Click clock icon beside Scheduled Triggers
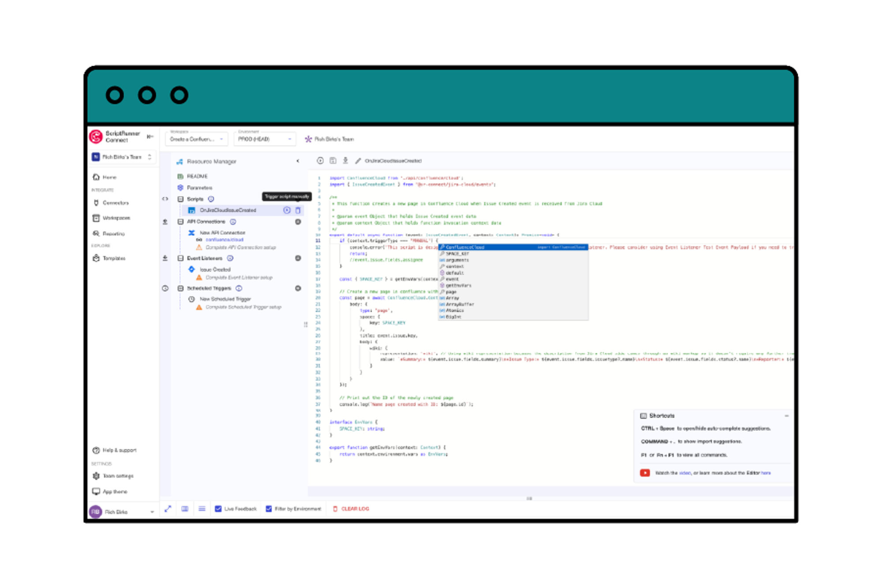The image size is (882, 588). (x=165, y=288)
